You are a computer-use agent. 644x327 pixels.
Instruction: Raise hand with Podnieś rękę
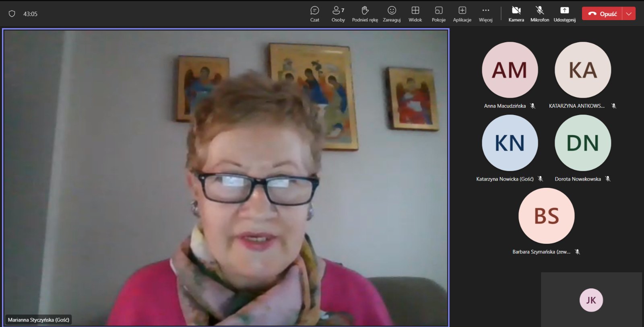[365, 14]
